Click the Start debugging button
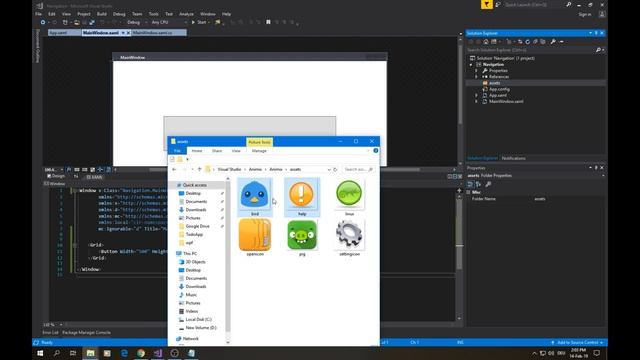 tap(199, 22)
